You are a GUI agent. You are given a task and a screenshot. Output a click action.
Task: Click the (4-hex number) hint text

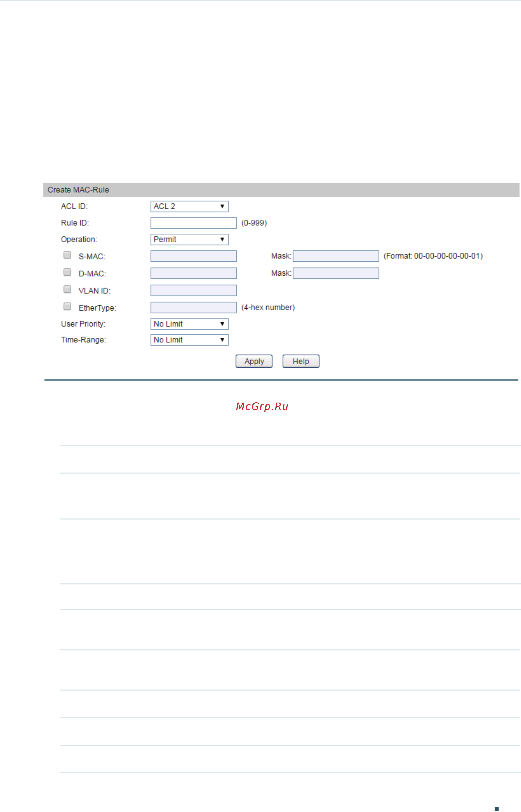click(x=268, y=308)
